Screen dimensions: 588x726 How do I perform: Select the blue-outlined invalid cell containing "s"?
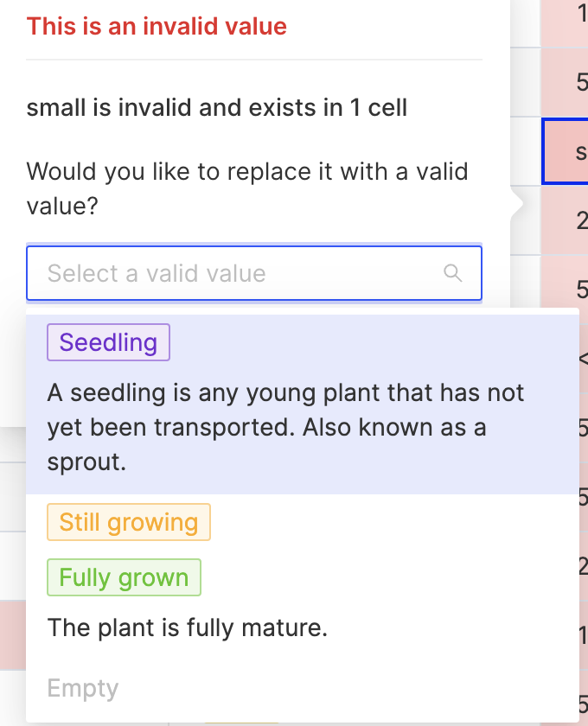(565, 151)
